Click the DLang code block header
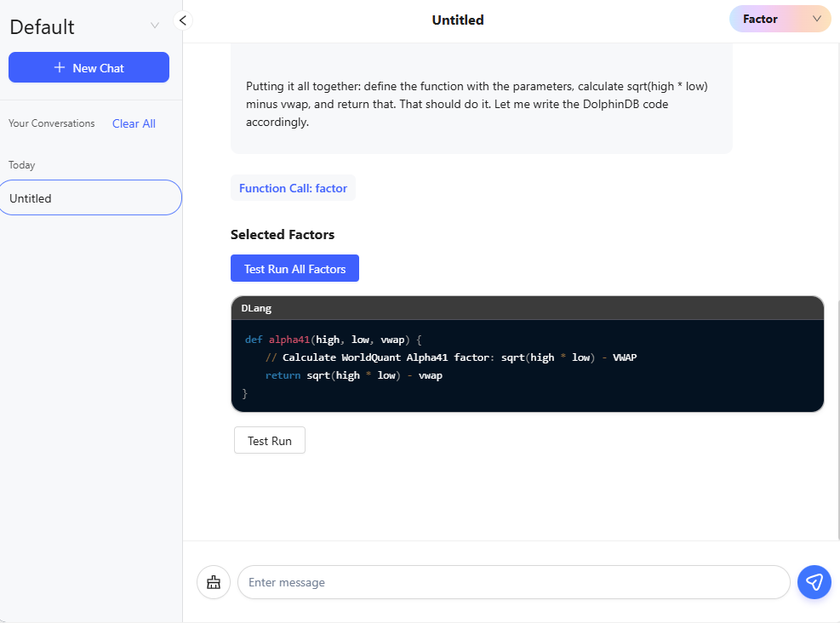This screenshot has width=840, height=623. [527, 308]
